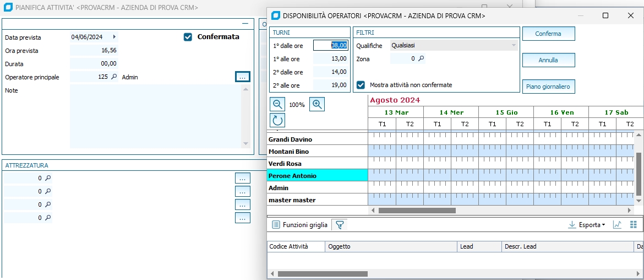Open ellipsis button of first Attrezzatura row
Screen dimensions: 644x280
click(x=242, y=178)
